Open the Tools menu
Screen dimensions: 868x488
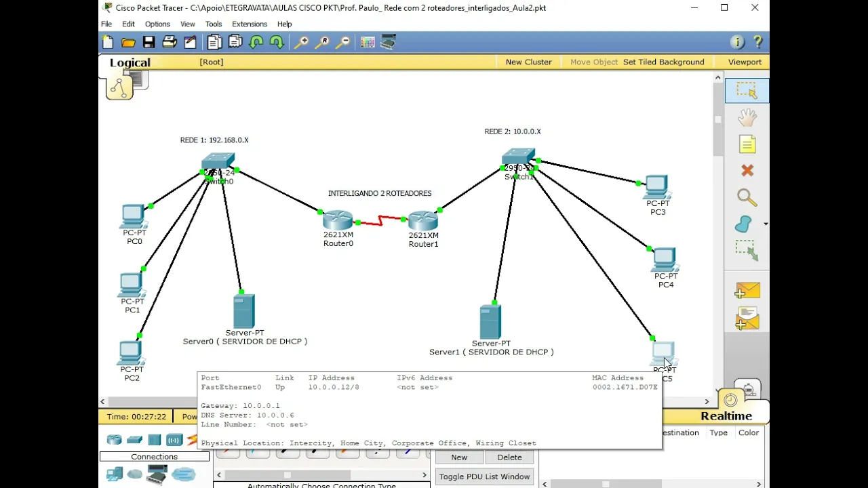pos(214,24)
